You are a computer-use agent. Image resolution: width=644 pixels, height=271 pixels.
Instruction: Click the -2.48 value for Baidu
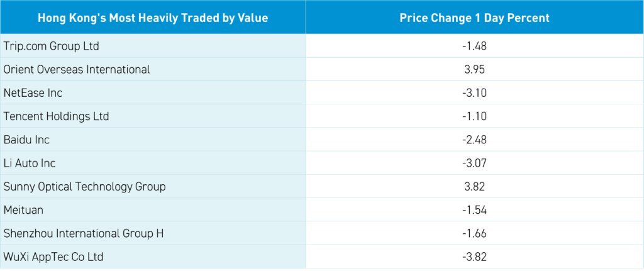tap(474, 140)
